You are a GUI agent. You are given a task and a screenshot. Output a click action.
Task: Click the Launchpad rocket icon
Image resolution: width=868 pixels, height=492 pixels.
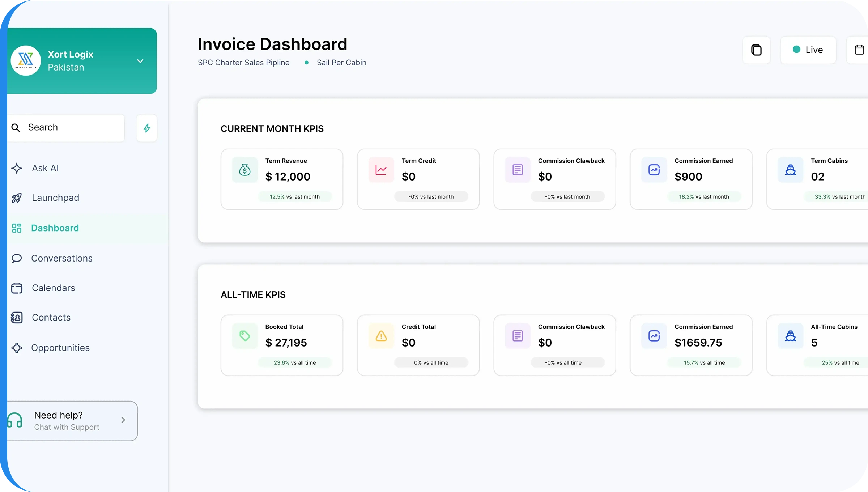(x=17, y=198)
